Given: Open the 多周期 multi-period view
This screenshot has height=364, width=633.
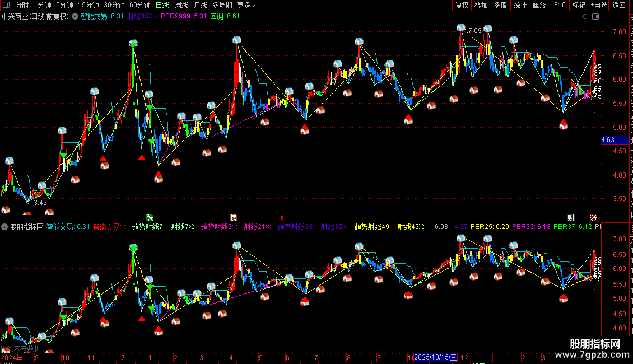Looking at the screenshot, I should tap(222, 5).
